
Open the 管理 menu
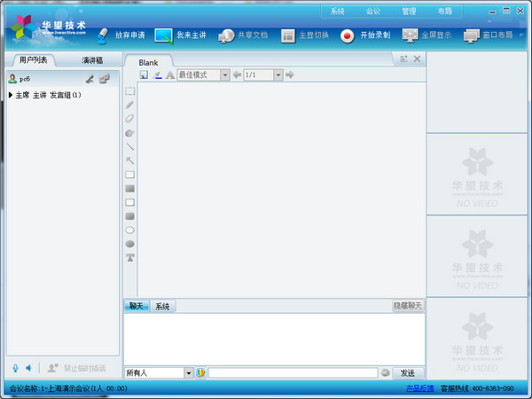pos(409,12)
